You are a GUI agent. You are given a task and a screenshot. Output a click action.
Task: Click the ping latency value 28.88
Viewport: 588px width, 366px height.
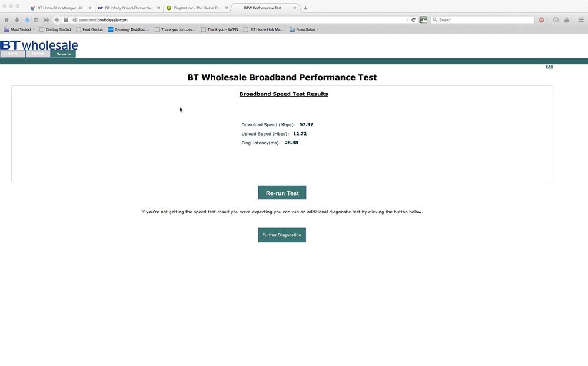pyautogui.click(x=291, y=143)
